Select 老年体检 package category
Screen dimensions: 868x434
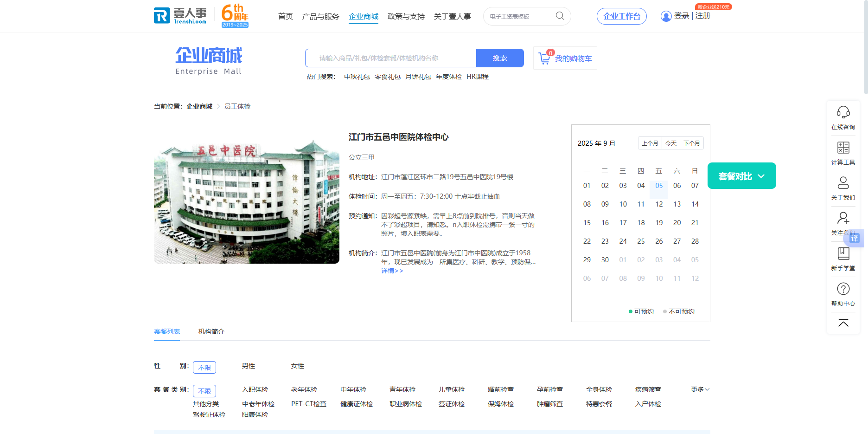(x=304, y=389)
